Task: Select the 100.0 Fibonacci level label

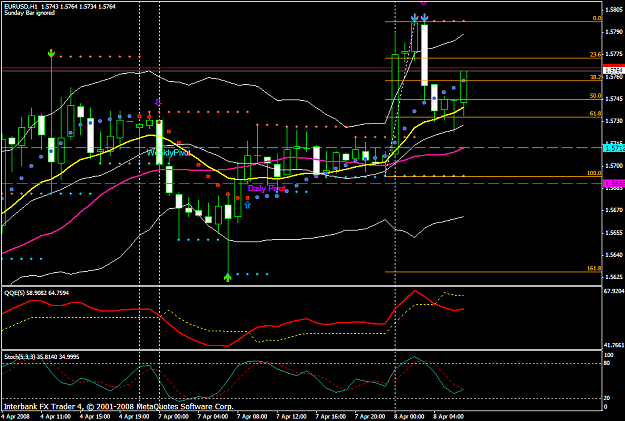Action: tap(594, 173)
